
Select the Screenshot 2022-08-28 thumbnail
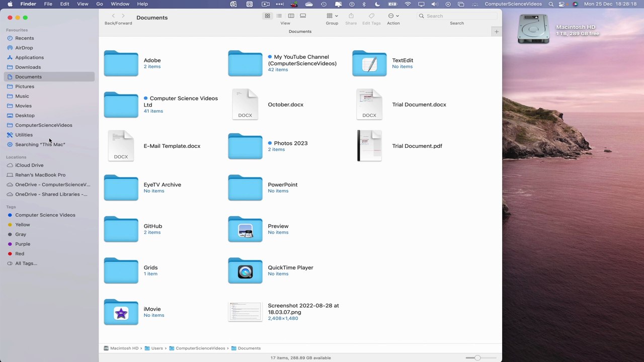pyautogui.click(x=245, y=312)
